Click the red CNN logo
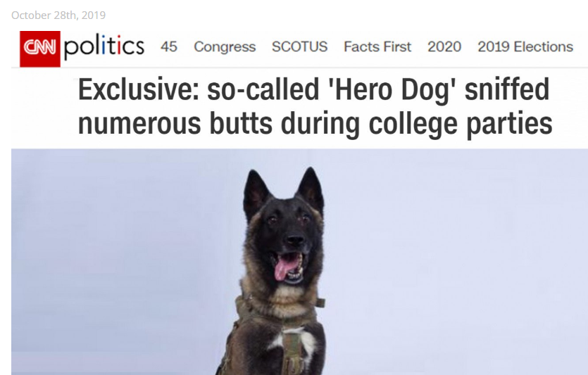 pyautogui.click(x=39, y=49)
